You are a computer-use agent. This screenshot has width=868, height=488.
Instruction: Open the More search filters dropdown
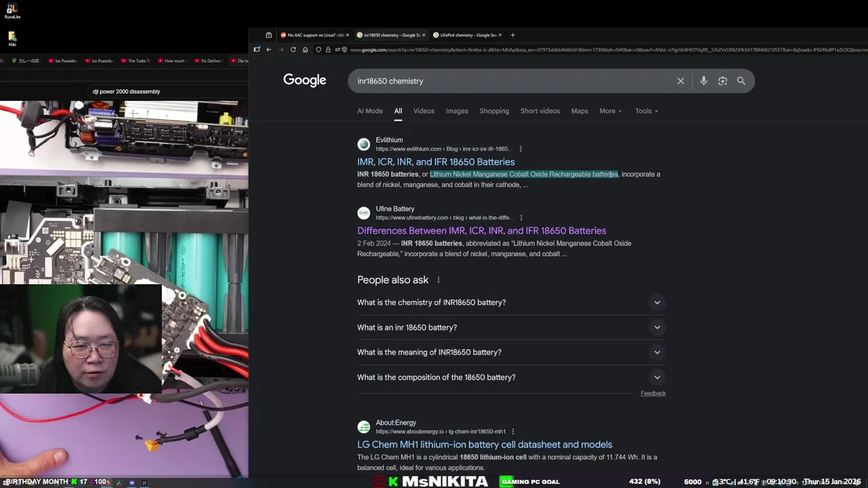(610, 111)
